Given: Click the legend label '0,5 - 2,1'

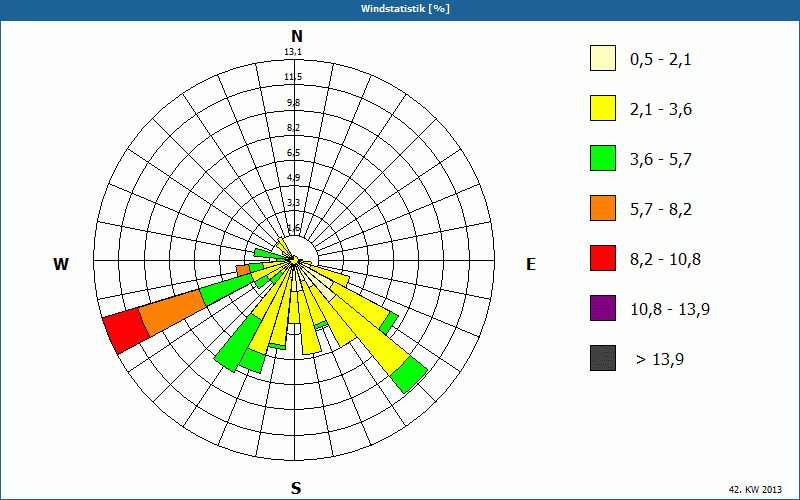Looking at the screenshot, I should (661, 60).
